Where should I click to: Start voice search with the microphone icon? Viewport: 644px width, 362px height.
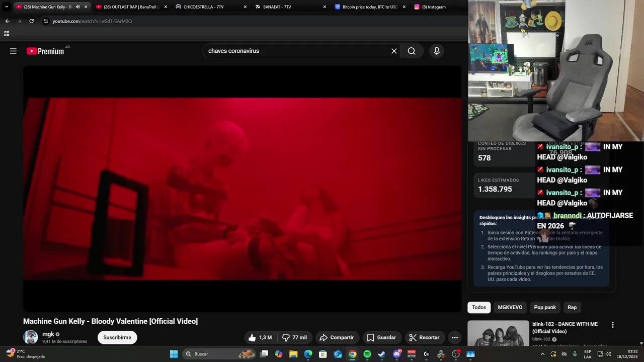437,51
